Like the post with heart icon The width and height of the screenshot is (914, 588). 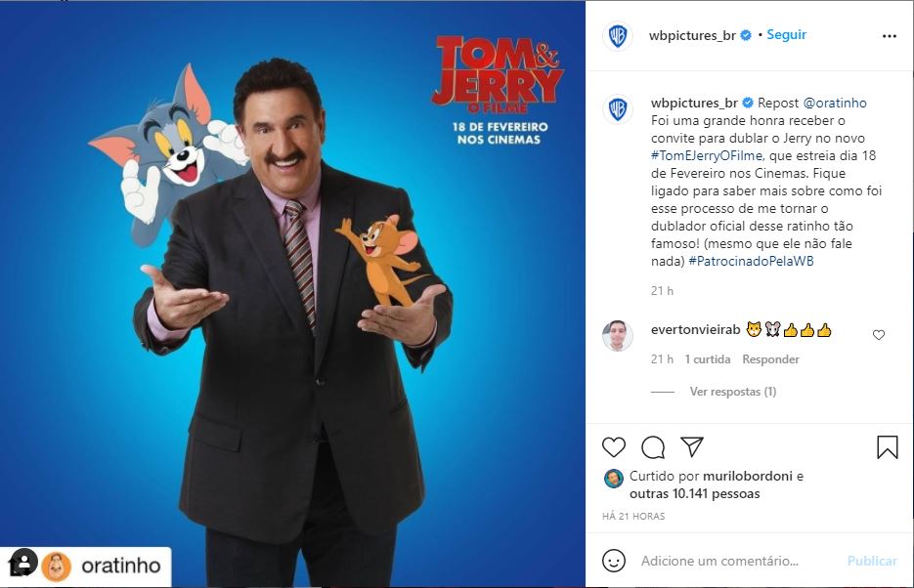click(614, 447)
